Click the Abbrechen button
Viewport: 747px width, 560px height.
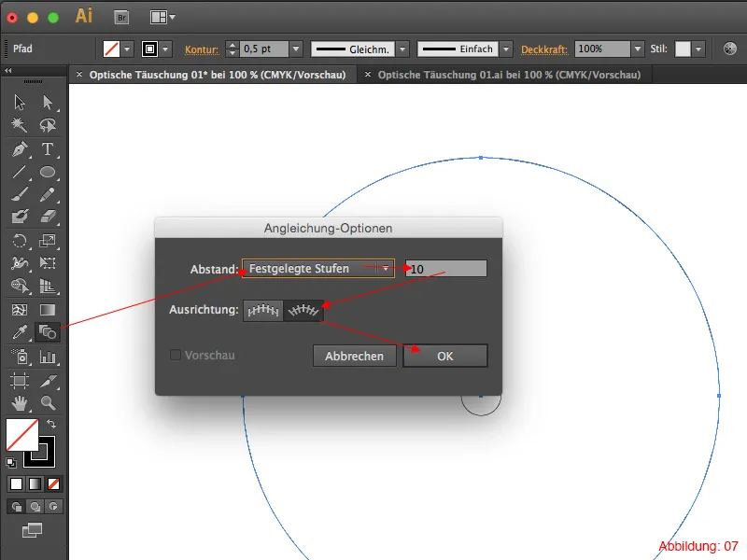tap(354, 357)
